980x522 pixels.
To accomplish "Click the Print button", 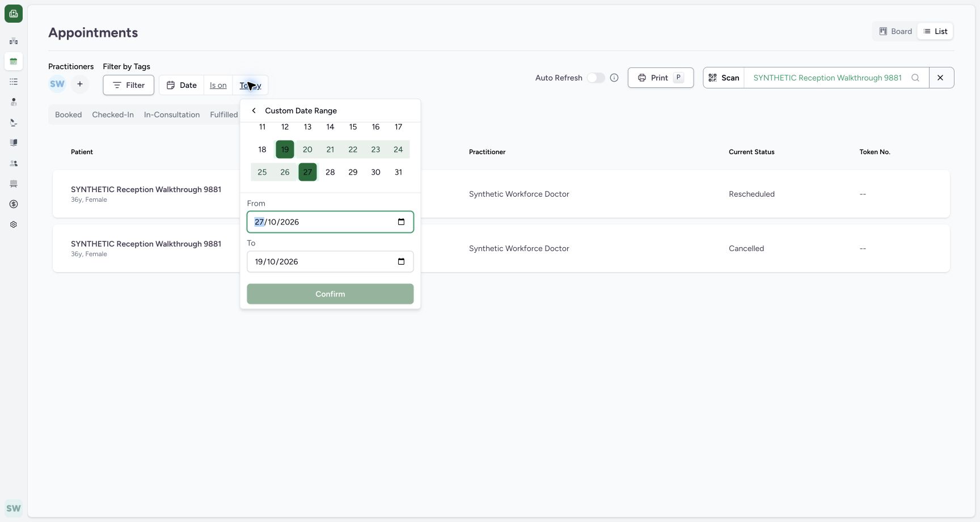I will pos(661,78).
